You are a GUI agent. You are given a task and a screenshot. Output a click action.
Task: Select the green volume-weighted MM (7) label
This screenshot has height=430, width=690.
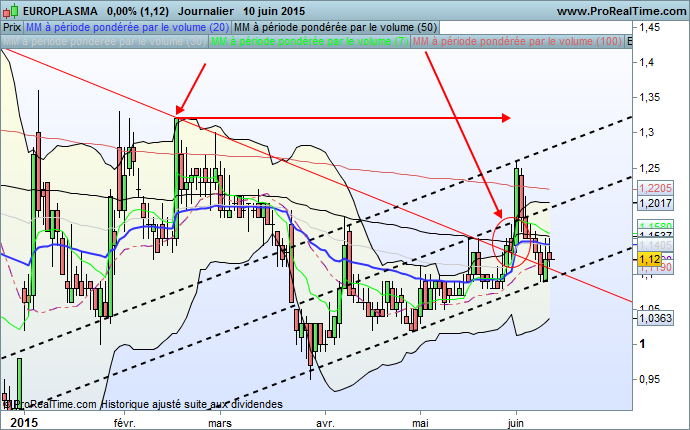point(309,41)
